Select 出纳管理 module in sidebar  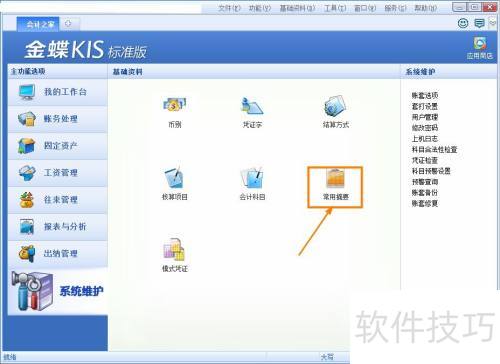point(58,254)
